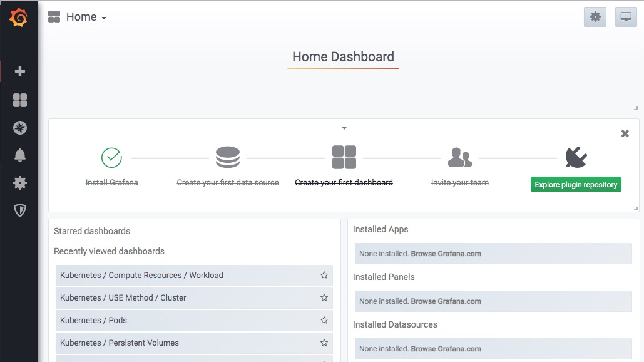Screen dimensions: 644x362
Task: Star the Kubernetes / Pods dashboard
Action: click(x=324, y=320)
